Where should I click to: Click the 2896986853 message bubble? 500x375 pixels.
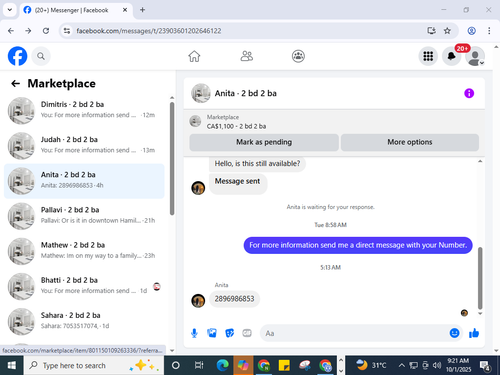[234, 299]
